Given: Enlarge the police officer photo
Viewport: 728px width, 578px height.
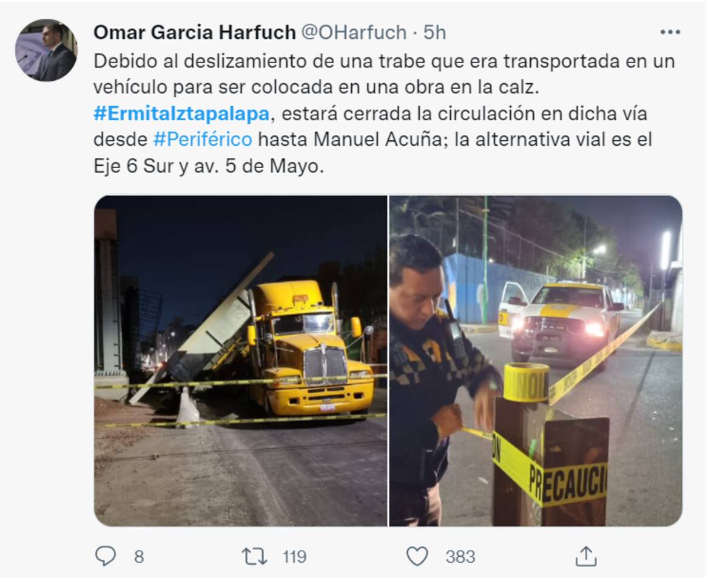Looking at the screenshot, I should pos(536,361).
